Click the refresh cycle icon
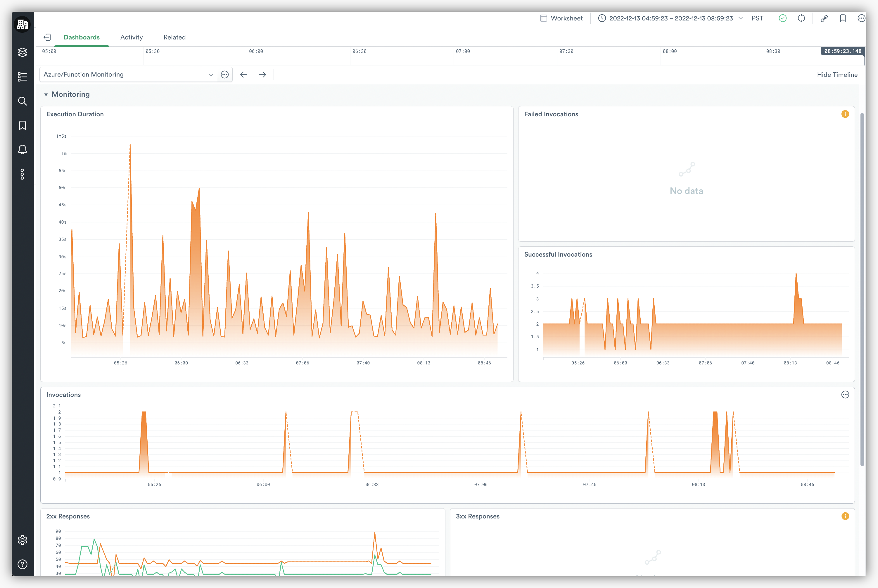Image resolution: width=878 pixels, height=588 pixels. 801,18
